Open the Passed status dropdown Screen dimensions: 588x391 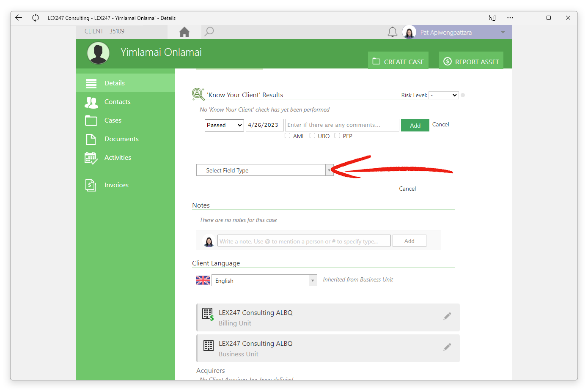(x=224, y=125)
